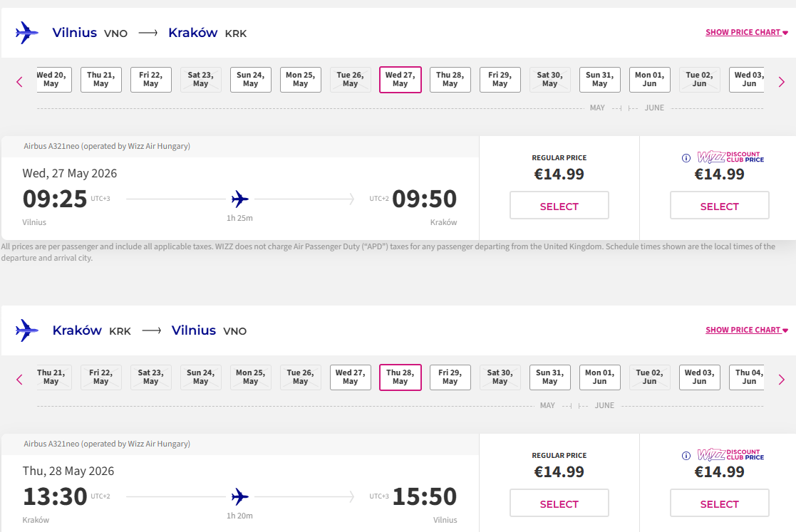Go to earlier return dates with left arrow
This screenshot has height=532, width=796.
click(19, 380)
